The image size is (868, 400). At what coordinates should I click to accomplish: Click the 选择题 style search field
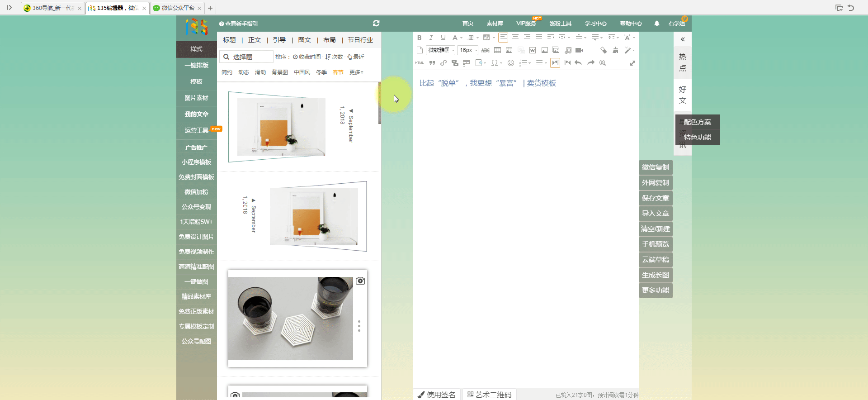251,57
